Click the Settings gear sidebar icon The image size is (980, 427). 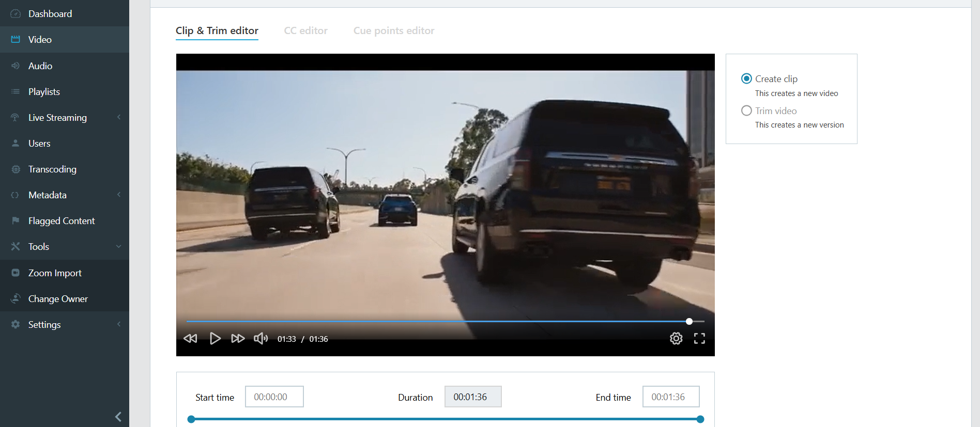tap(16, 324)
